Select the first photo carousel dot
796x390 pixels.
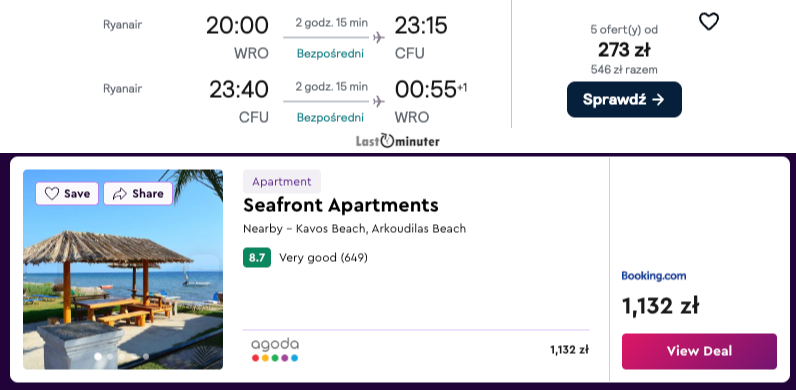[97, 356]
